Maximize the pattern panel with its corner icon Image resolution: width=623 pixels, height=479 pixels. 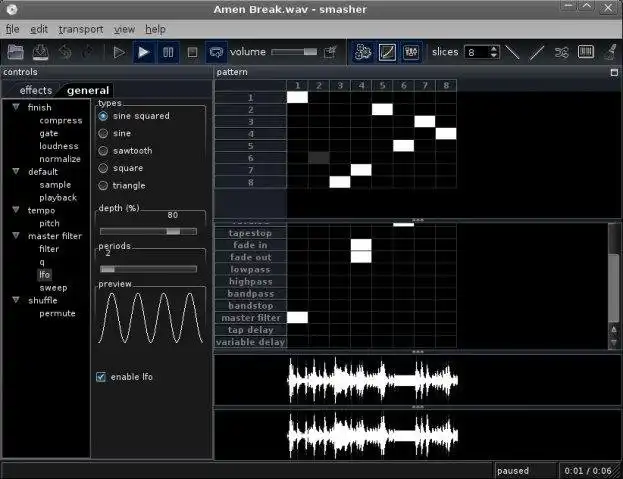(614, 72)
